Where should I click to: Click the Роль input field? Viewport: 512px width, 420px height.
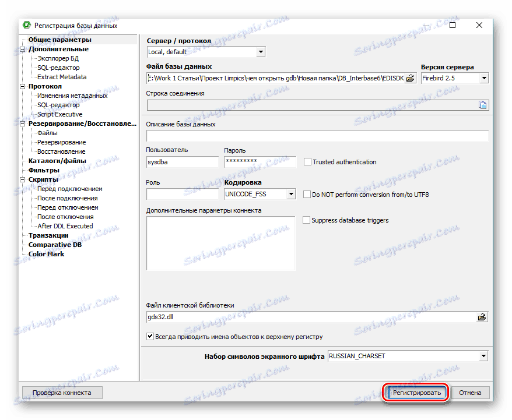click(182, 195)
